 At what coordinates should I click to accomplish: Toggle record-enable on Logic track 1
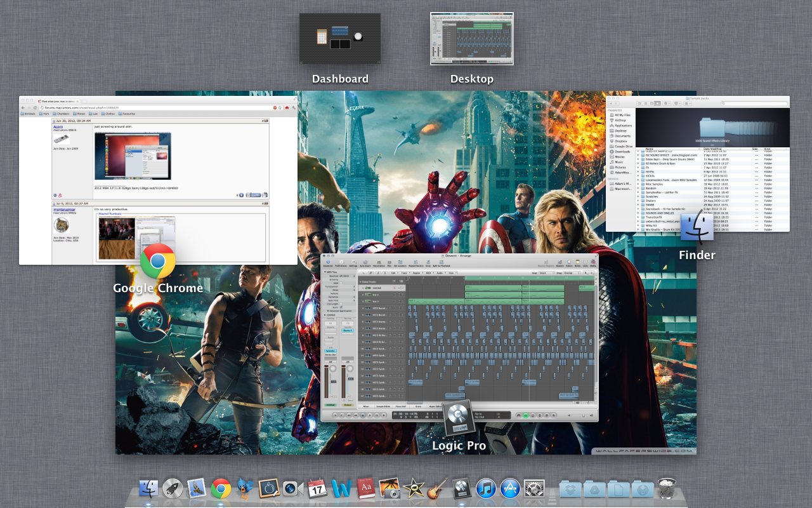(x=395, y=288)
